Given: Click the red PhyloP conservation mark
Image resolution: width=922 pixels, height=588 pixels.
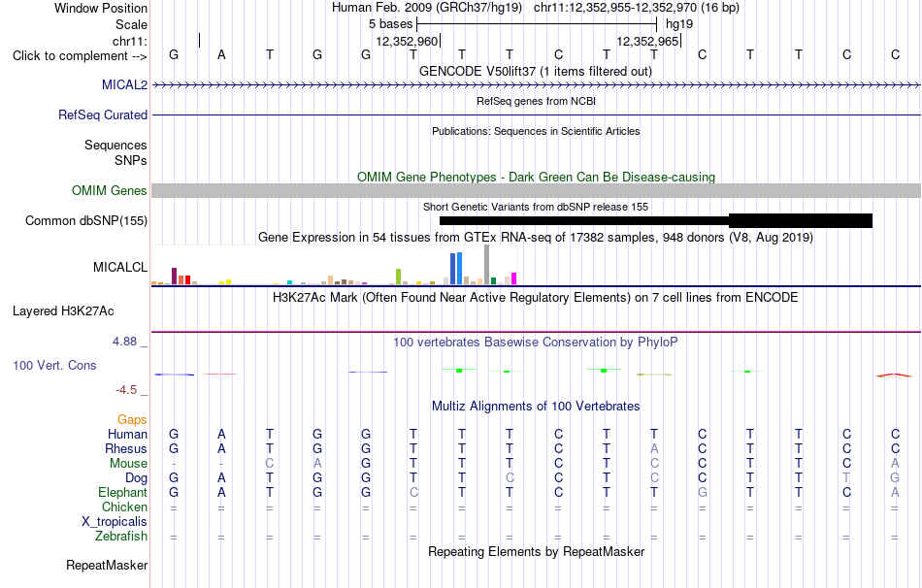Looking at the screenshot, I should click(x=894, y=375).
